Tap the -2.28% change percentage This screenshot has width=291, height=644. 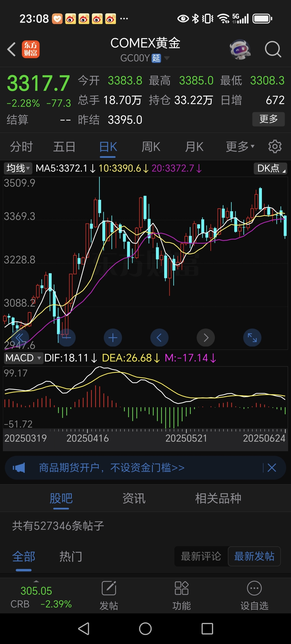click(23, 103)
